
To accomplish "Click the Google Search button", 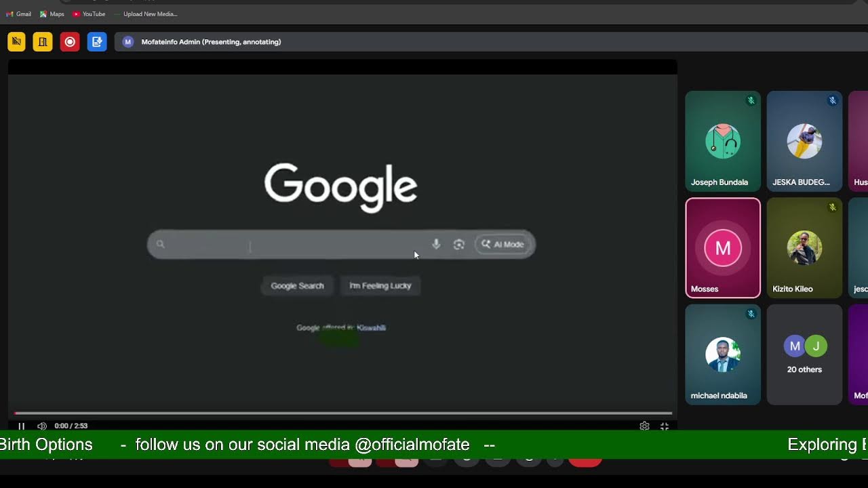I will click(297, 285).
